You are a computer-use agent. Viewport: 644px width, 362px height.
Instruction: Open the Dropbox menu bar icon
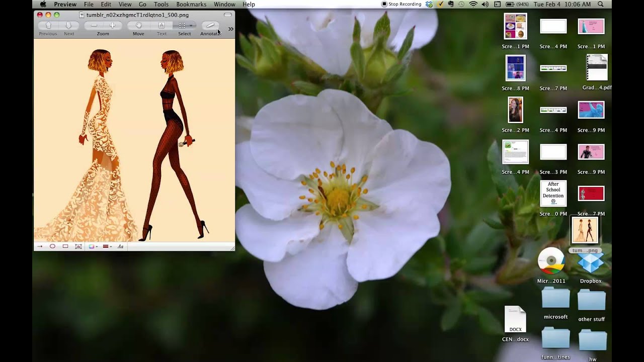pyautogui.click(x=429, y=4)
